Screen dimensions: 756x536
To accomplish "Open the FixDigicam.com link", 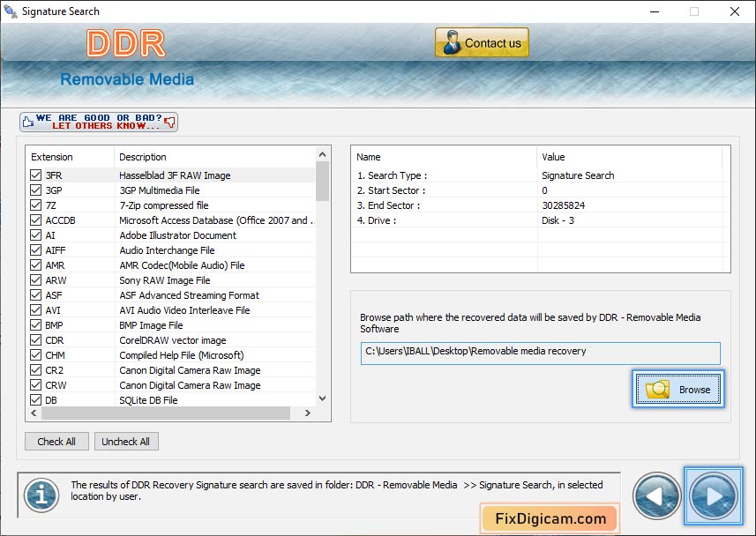I will click(550, 518).
